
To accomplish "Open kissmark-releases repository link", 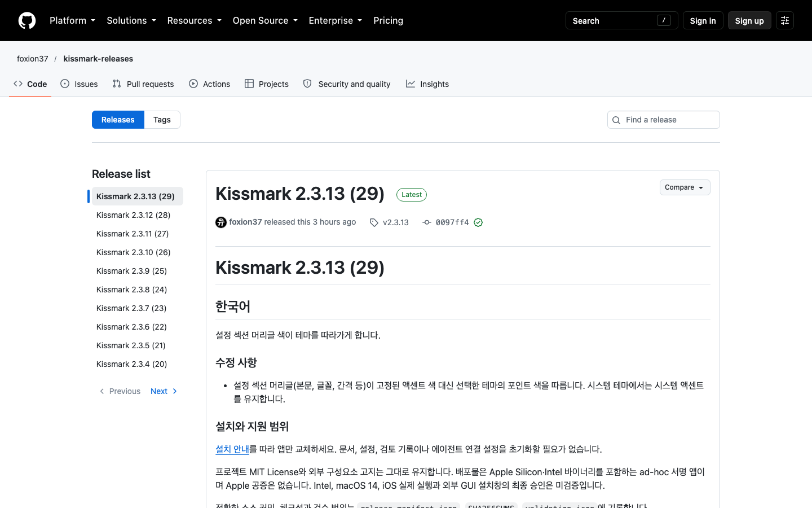I will click(98, 59).
